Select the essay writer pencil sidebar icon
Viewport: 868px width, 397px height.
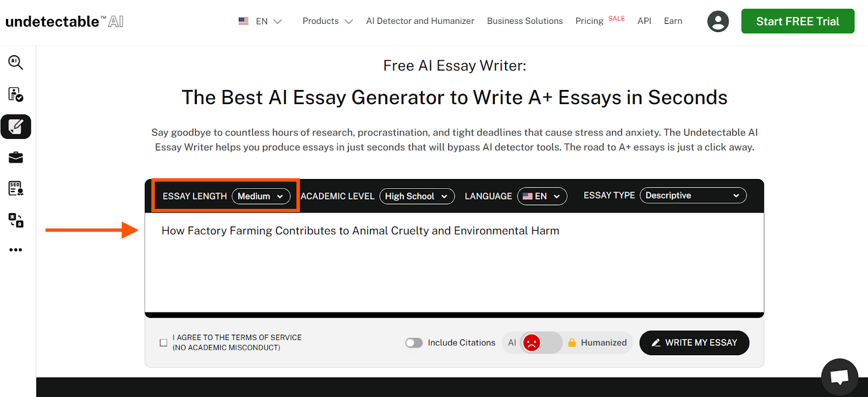pyautogui.click(x=16, y=127)
